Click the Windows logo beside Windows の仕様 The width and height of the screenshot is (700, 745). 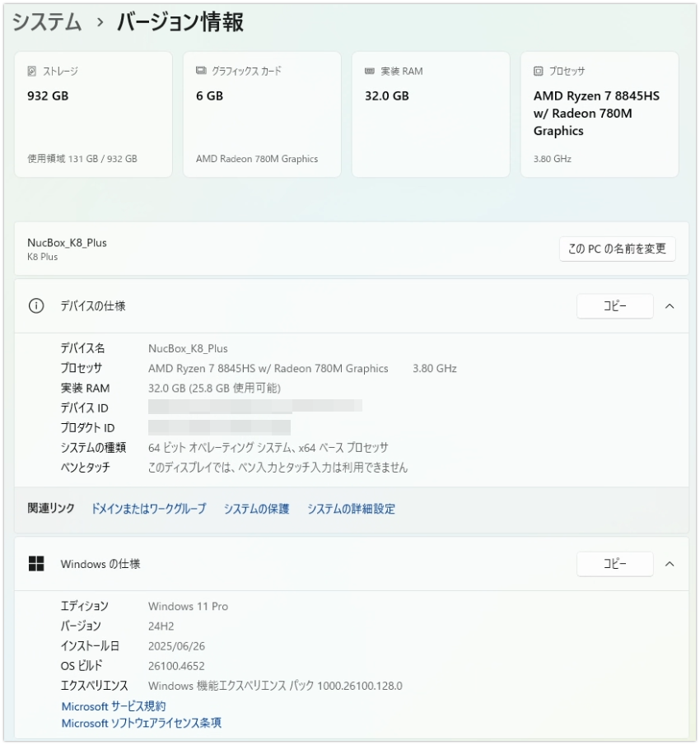coord(36,564)
